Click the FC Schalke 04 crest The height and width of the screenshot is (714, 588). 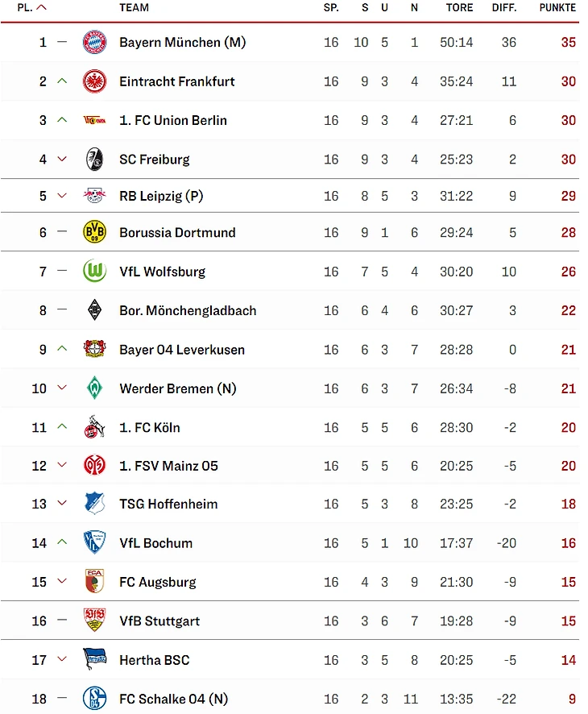pos(94,698)
